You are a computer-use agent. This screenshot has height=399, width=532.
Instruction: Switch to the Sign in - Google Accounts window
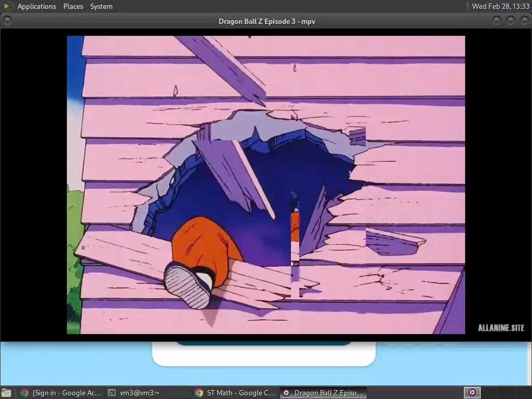[x=61, y=393]
